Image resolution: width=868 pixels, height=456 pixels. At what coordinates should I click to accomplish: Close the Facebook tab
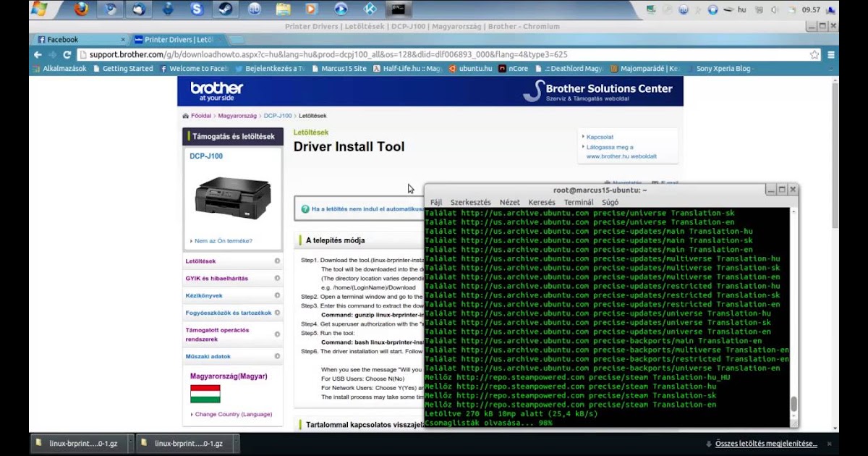[x=123, y=40]
